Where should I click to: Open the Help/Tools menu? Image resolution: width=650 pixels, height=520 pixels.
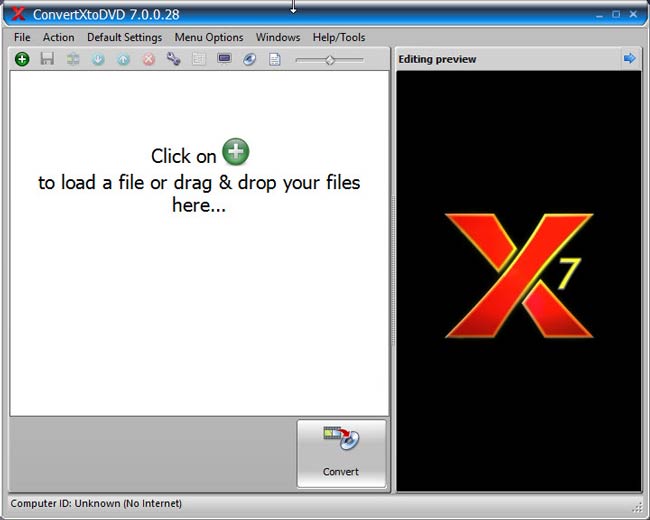[339, 37]
